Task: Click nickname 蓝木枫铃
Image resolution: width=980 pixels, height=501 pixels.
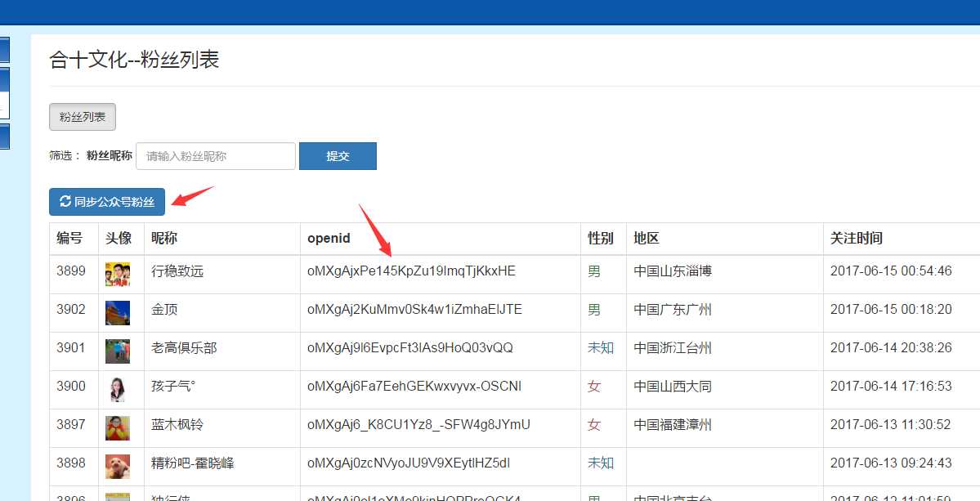Action: click(177, 425)
